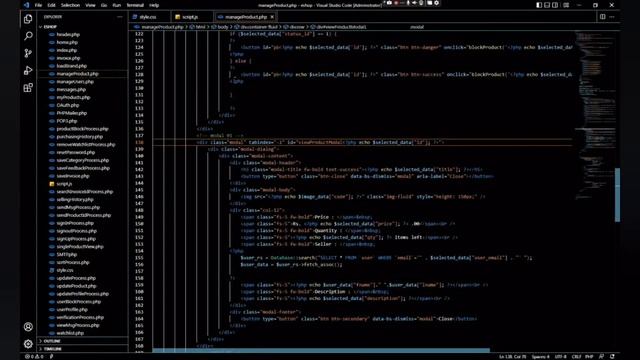Open the File menu
This screenshot has height=360, width=640.
click(38, 5)
